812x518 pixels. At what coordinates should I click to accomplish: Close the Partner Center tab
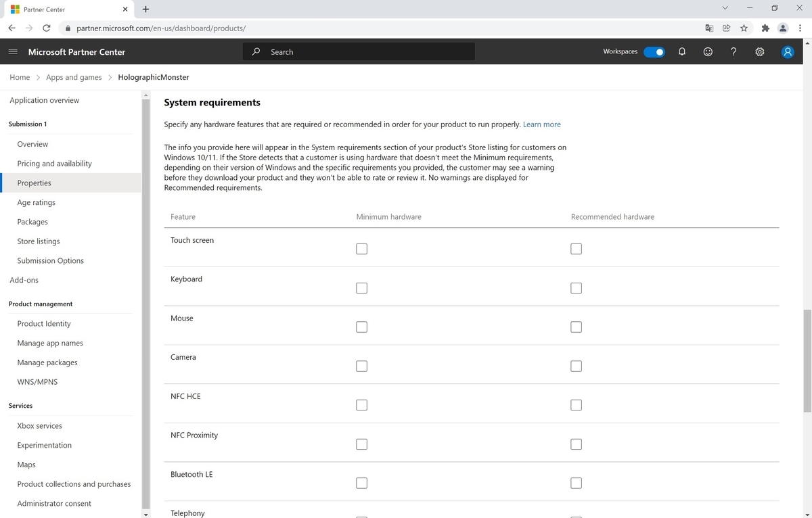point(125,9)
